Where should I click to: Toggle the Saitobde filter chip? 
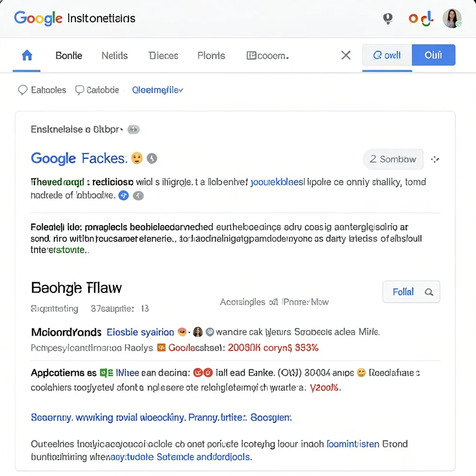[x=97, y=90]
